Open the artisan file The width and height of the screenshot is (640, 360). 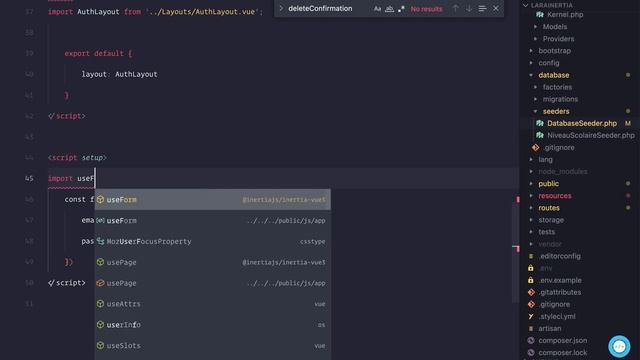point(549,328)
